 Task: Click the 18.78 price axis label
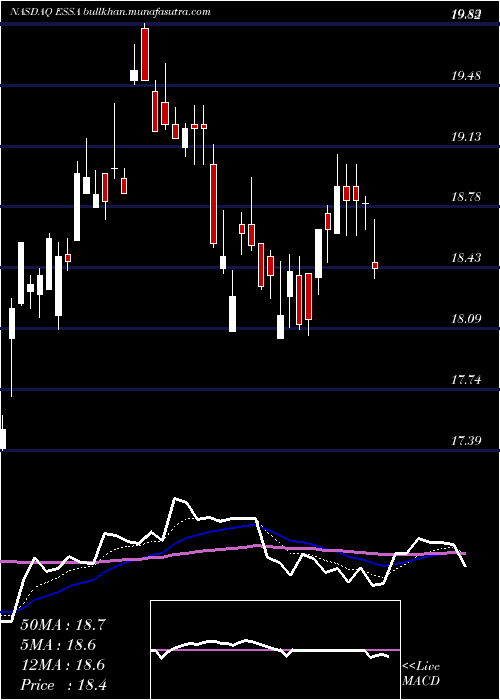(467, 197)
